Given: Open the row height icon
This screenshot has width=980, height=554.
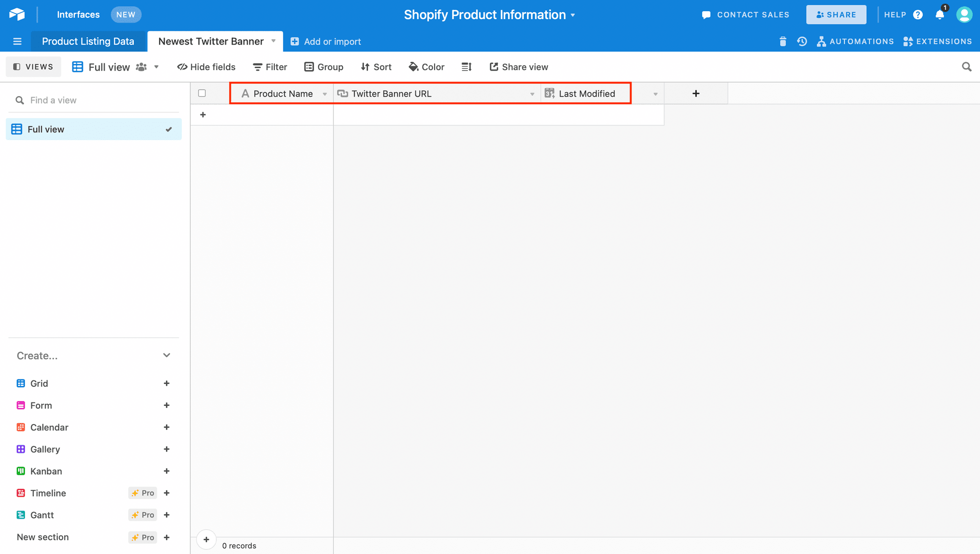Looking at the screenshot, I should [x=466, y=67].
